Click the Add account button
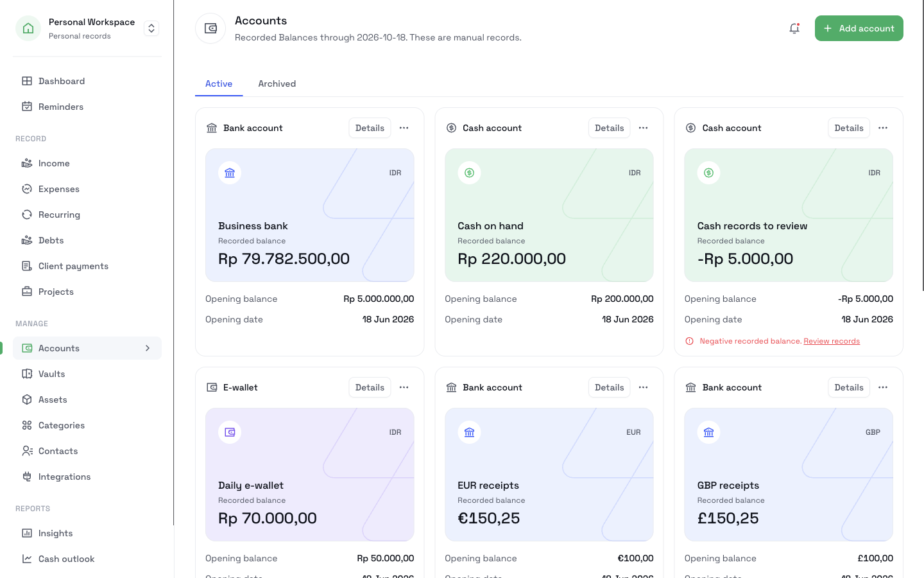 (x=859, y=28)
